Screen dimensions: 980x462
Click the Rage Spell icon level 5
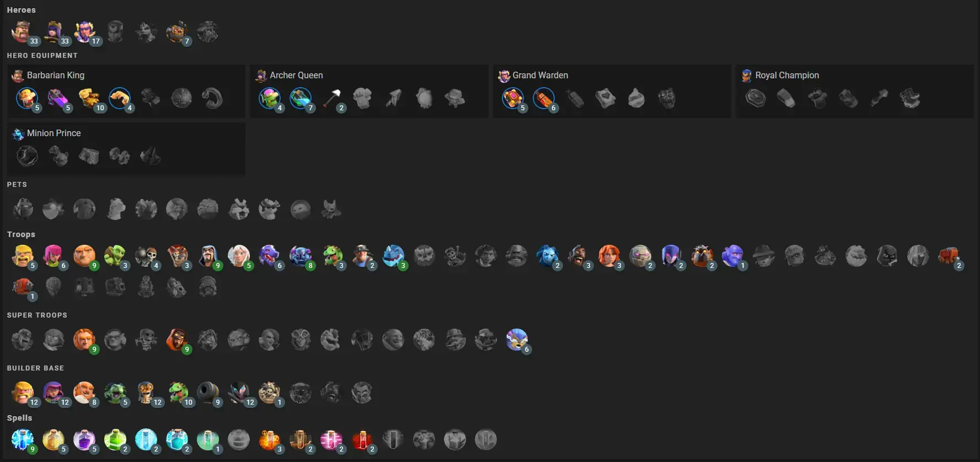tap(84, 440)
